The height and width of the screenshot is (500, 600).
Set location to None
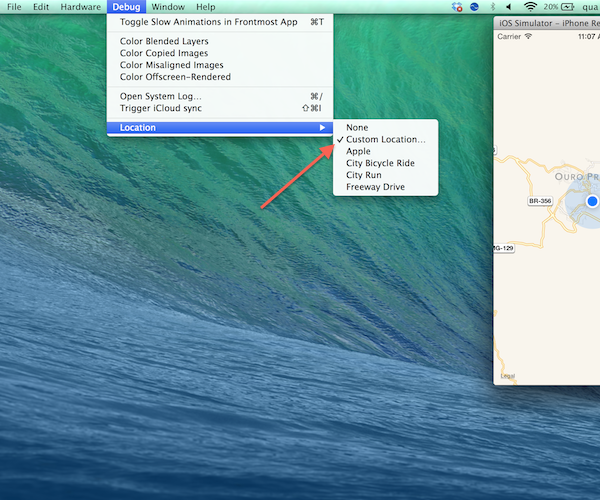click(x=386, y=127)
